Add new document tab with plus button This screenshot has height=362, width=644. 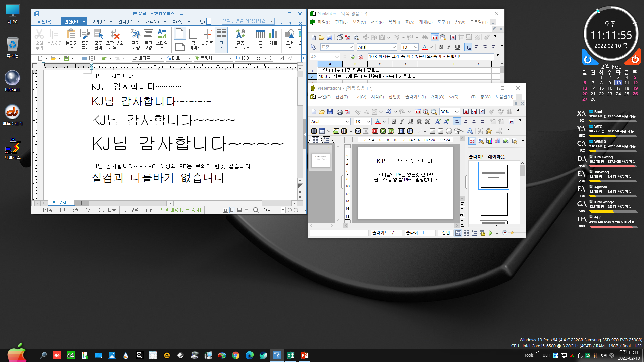point(81,203)
